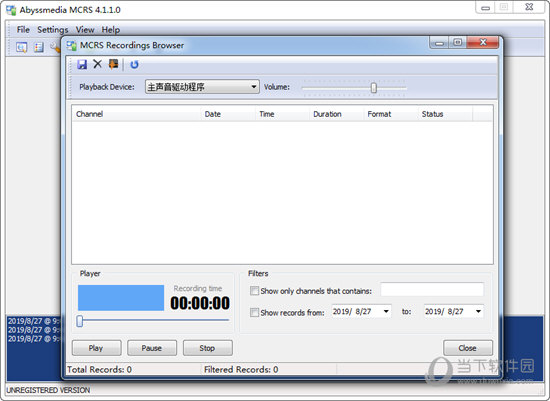Image resolution: width=550 pixels, height=401 pixels.
Task: Minimize the MCRS Recordings Browser window
Action: click(x=440, y=43)
